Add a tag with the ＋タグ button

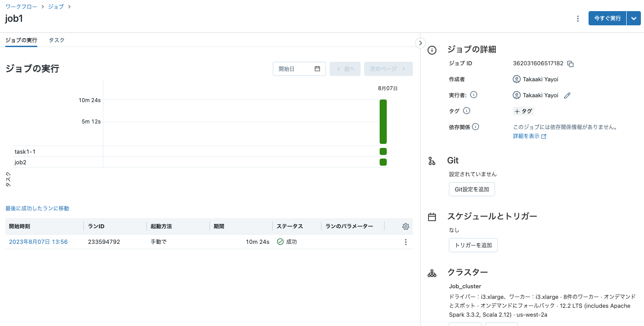(523, 111)
